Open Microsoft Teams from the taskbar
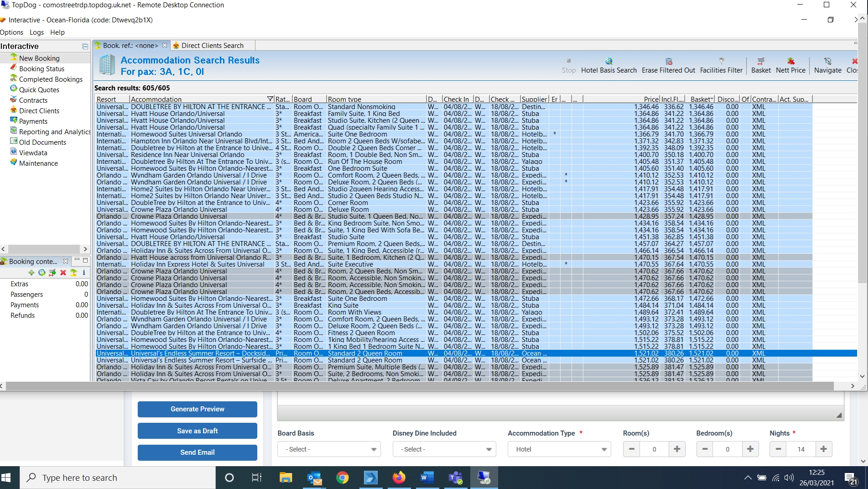The height and width of the screenshot is (489, 868). tap(455, 478)
